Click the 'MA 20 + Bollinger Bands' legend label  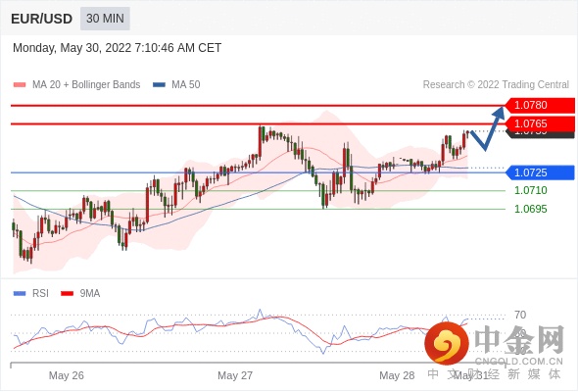86,84
